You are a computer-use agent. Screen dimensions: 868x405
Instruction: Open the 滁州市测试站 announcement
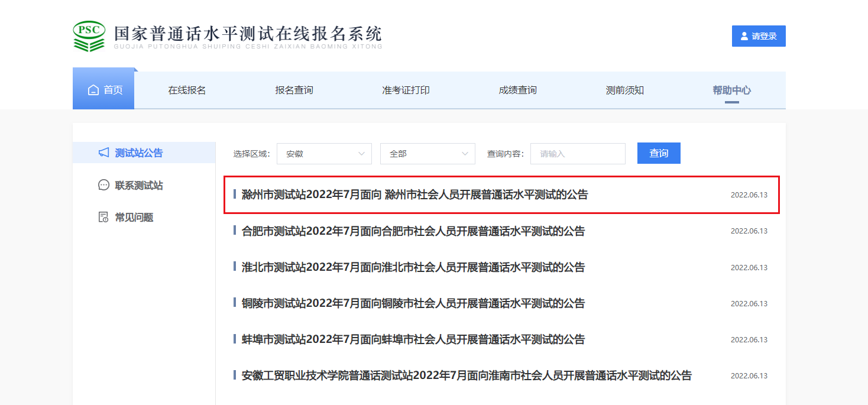[x=415, y=195]
